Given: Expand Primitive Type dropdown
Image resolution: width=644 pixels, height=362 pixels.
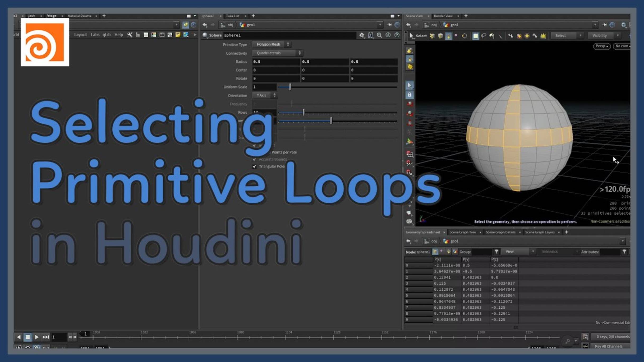Looking at the screenshot, I should tap(272, 44).
